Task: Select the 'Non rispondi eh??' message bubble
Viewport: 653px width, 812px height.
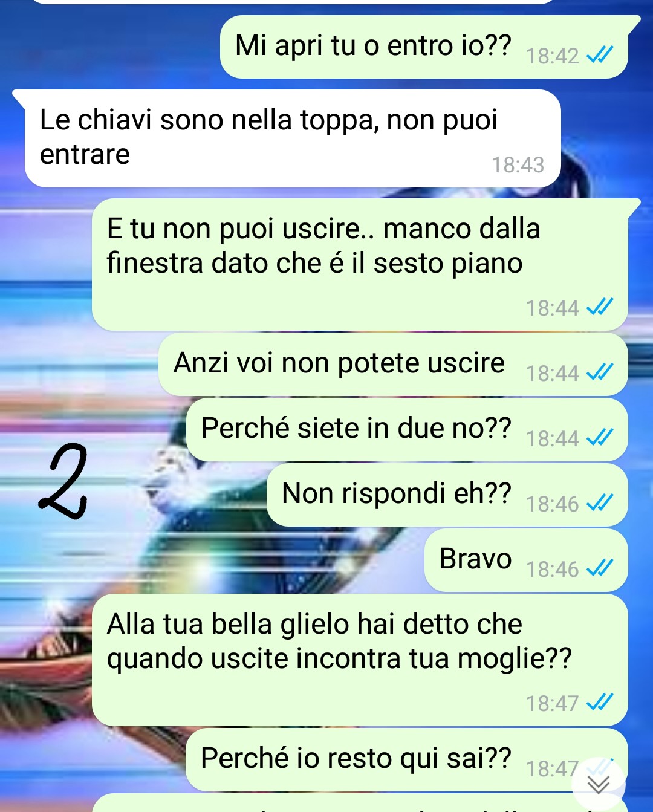Action: click(447, 495)
